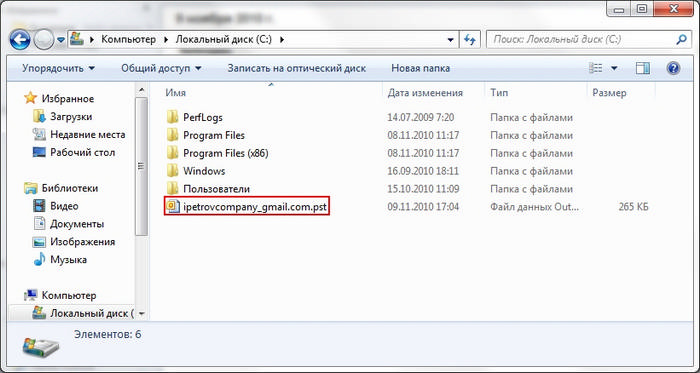This screenshot has height=373, width=700.
Task: Click date 16.09.2010 18:11 of Windows
Action: click(423, 171)
